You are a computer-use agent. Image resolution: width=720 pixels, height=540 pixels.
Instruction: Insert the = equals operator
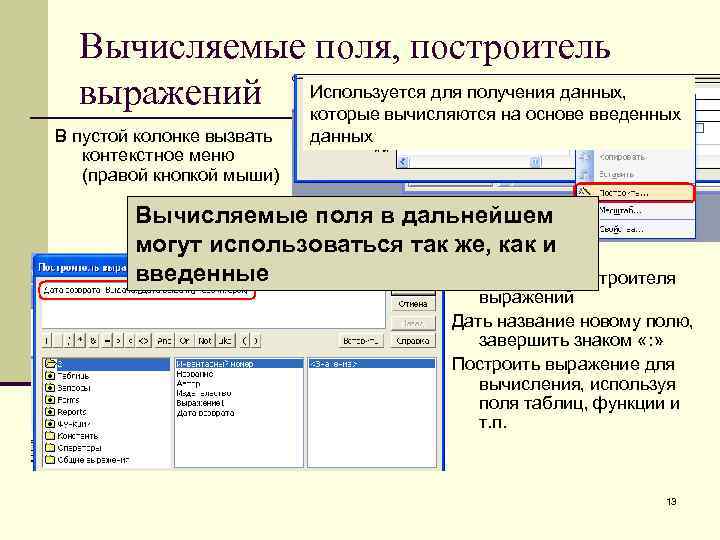click(107, 341)
